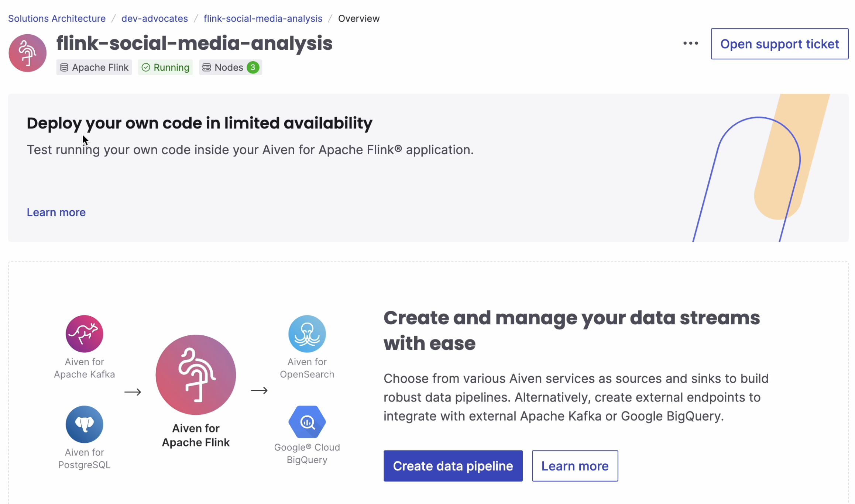The height and width of the screenshot is (504, 855).
Task: Go to the dev-advocates breadcrumb entry
Action: (x=155, y=18)
